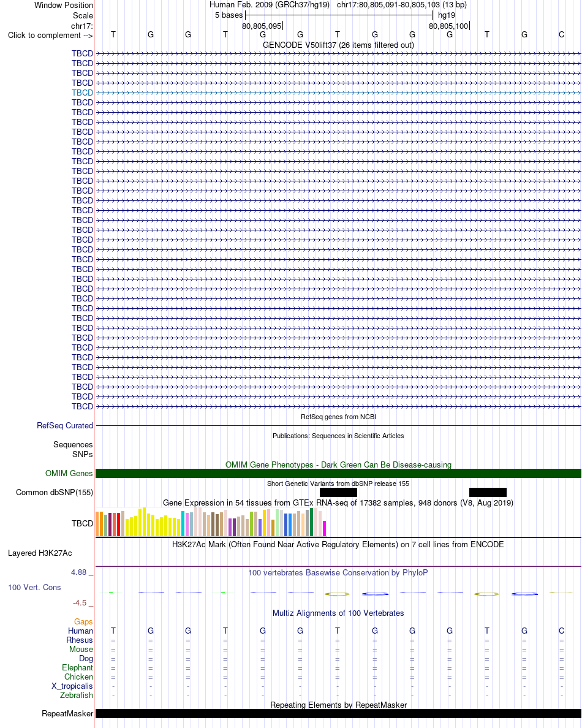Select the leftmost black dbSNP variant block

[338, 493]
